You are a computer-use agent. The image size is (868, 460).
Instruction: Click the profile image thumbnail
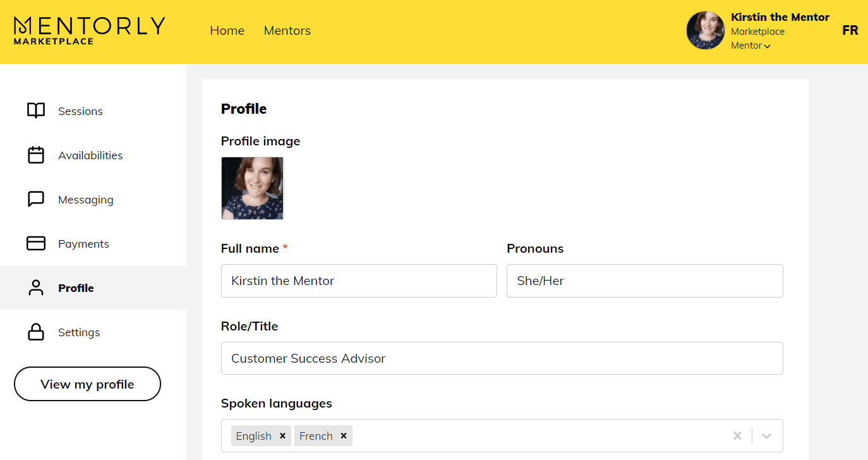point(253,188)
